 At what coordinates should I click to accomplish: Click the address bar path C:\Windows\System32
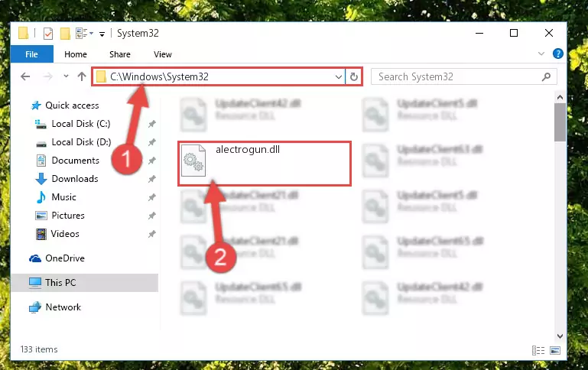pos(159,77)
